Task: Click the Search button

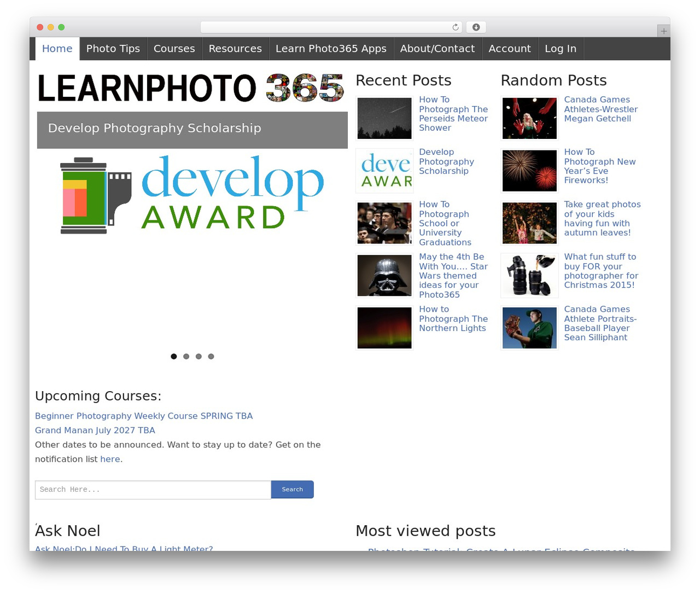Action: pyautogui.click(x=293, y=490)
